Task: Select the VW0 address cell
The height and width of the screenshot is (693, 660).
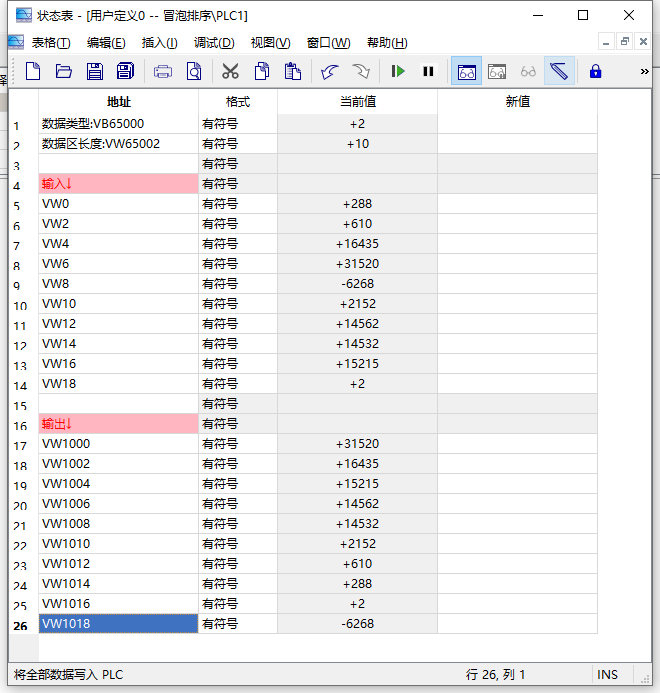Action: pyautogui.click(x=118, y=204)
